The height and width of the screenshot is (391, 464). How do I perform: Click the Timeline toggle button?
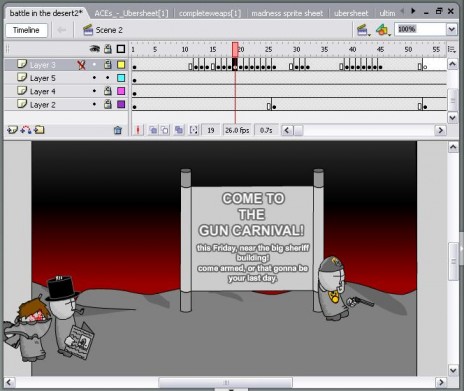26,30
